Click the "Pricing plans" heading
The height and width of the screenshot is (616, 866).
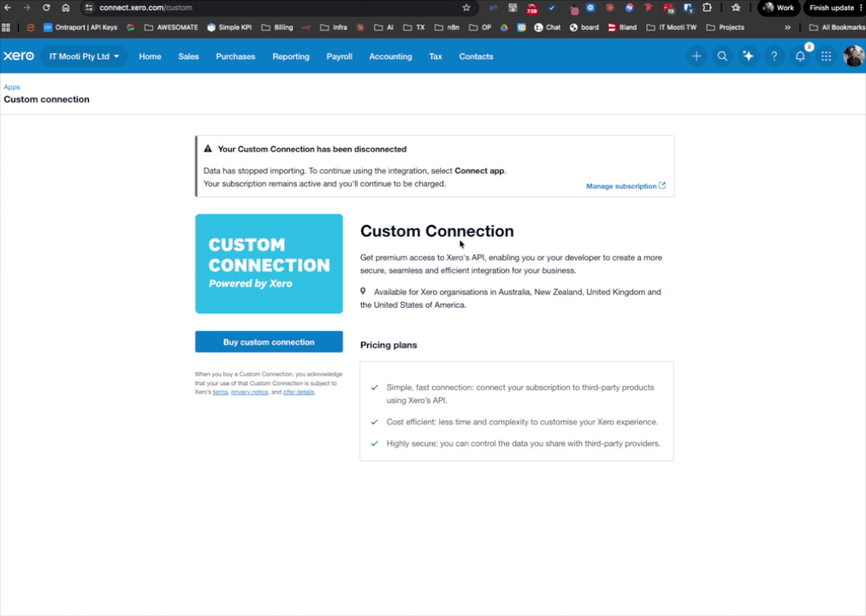pyautogui.click(x=389, y=345)
